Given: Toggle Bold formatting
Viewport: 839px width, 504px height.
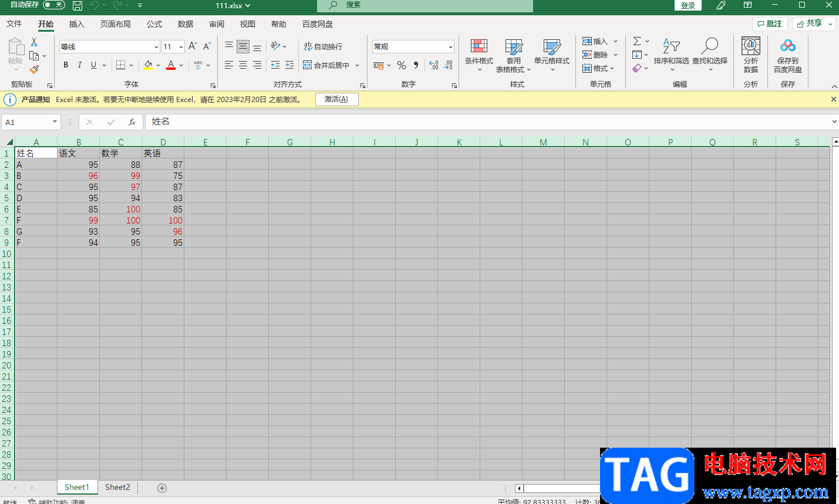Looking at the screenshot, I should (66, 65).
